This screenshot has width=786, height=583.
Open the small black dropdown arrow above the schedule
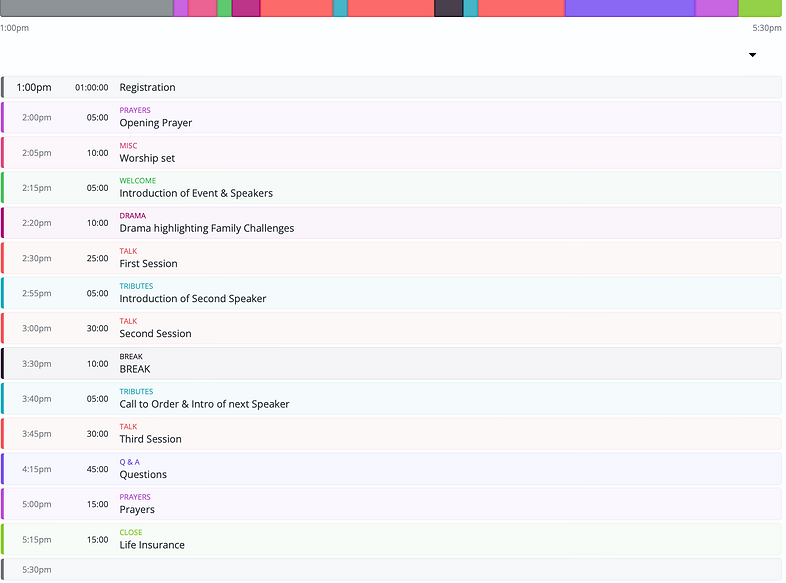point(752,55)
